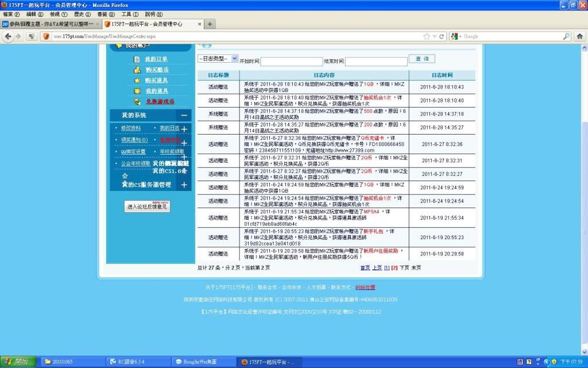Image resolution: width=588 pixels, height=368 pixels.
Task: Go to 首页 in the pagination
Action: tap(365, 268)
